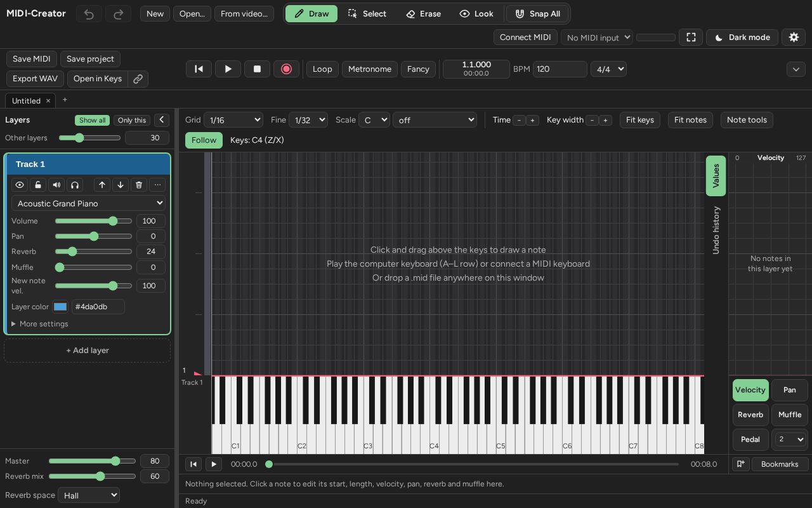Move Track 1 down with arrow icon
This screenshot has height=508, width=812.
point(121,185)
